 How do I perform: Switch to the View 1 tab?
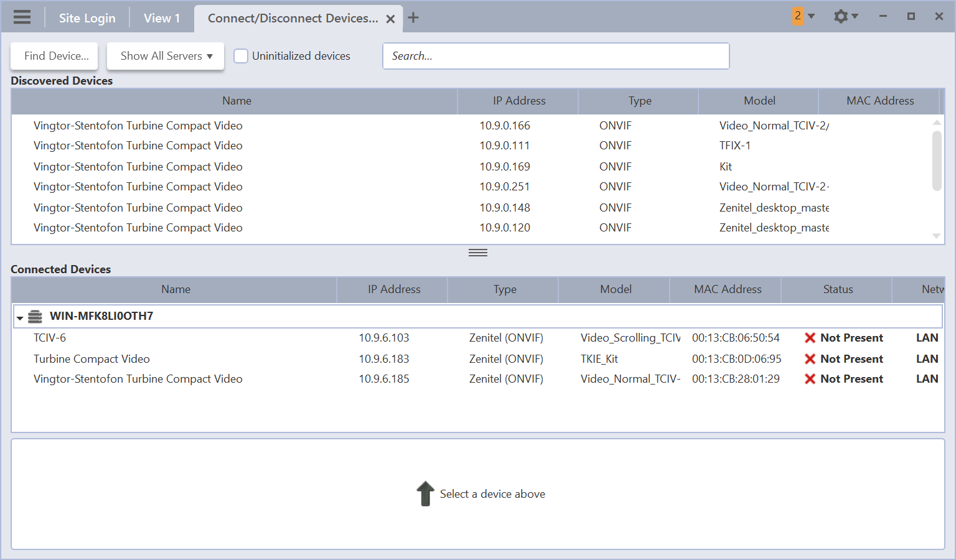tap(162, 18)
